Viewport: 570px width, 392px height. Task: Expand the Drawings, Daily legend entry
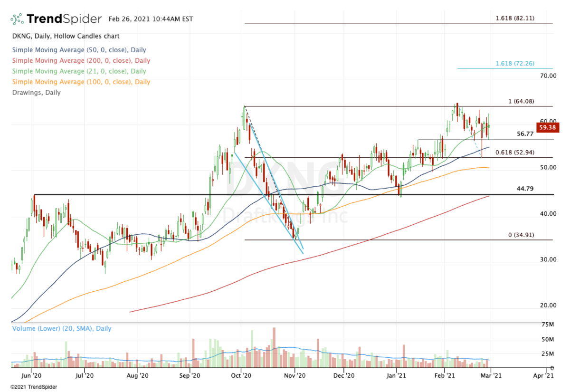click(x=36, y=93)
